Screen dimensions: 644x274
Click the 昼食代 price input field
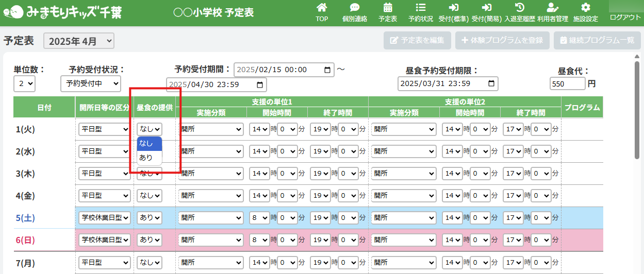(x=567, y=83)
